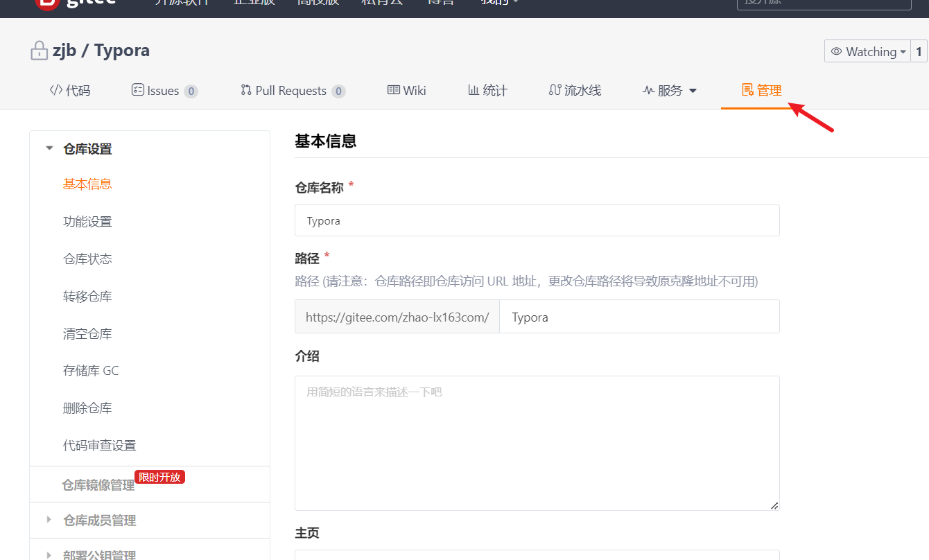
Task: Click the top search box
Action: click(x=824, y=4)
